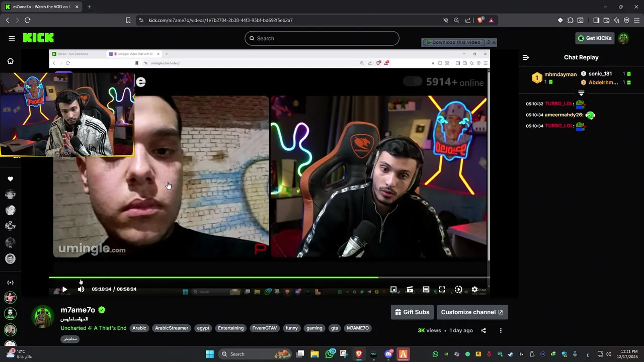Open a new browser tab
The height and width of the screenshot is (362, 644).
click(89, 7)
